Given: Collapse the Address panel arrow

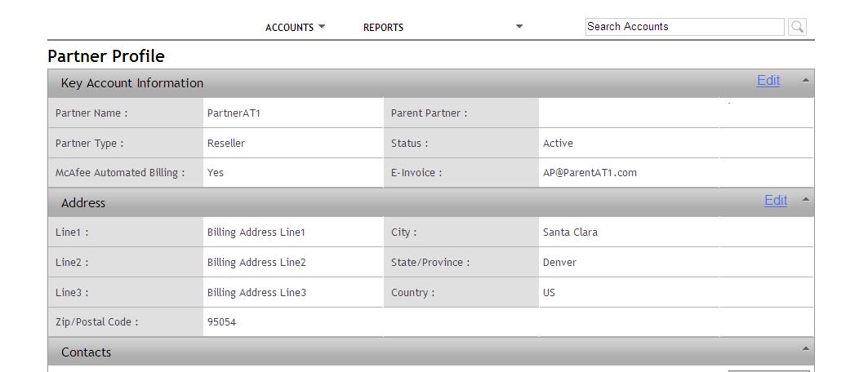Looking at the screenshot, I should point(805,199).
